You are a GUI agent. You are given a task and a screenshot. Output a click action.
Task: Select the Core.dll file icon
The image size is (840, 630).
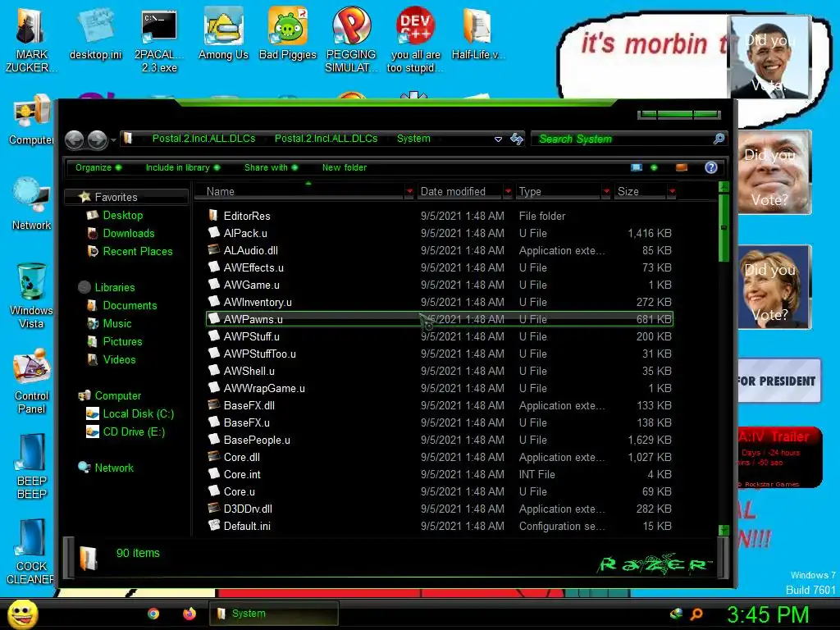point(214,457)
